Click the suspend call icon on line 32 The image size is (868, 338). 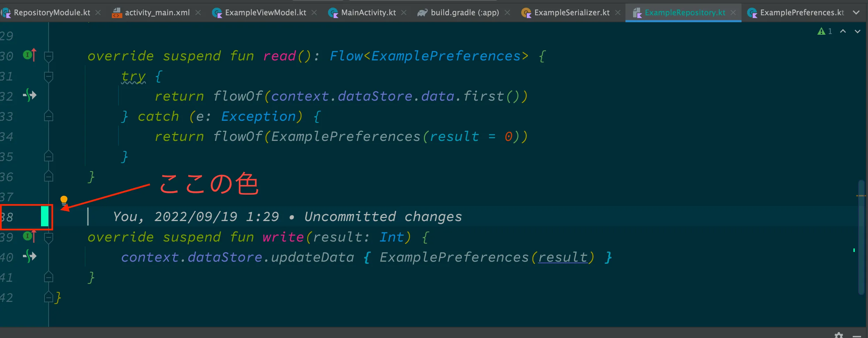point(30,95)
